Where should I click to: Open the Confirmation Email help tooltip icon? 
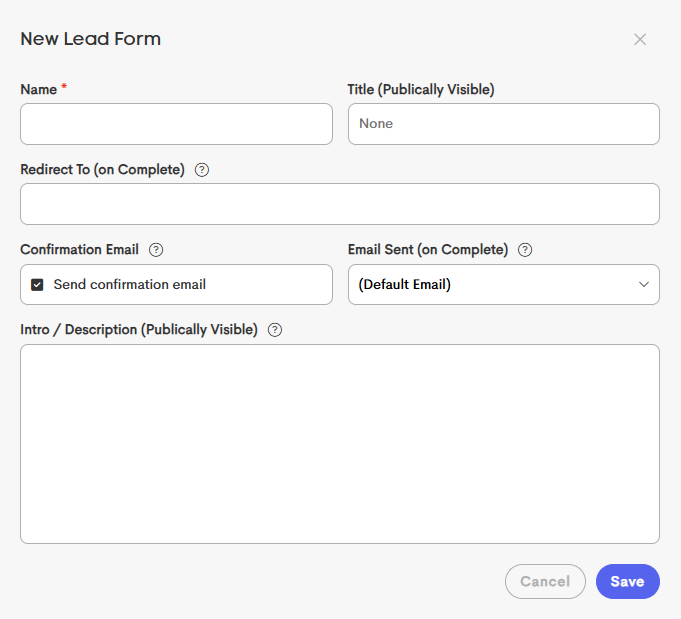click(x=156, y=250)
